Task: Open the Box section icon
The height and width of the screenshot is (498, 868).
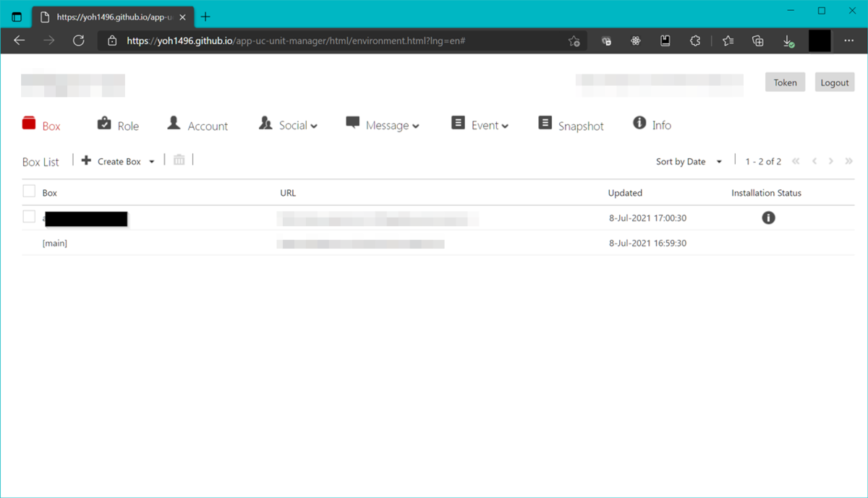Action: point(29,123)
